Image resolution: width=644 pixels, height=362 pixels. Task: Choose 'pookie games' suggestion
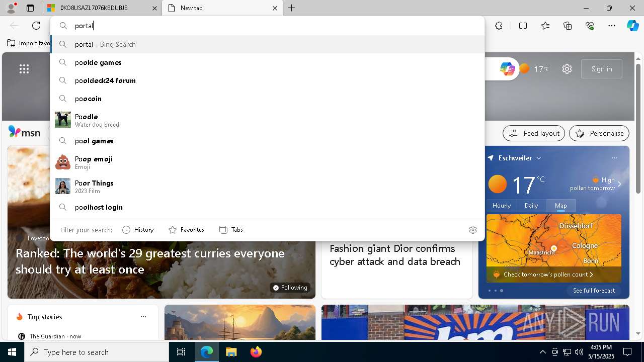267,62
